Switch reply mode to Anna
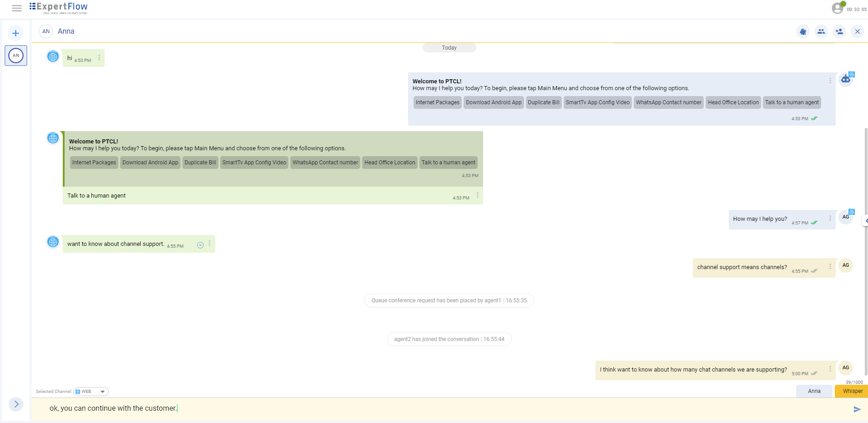Viewport: 868px width, 423px height. click(814, 391)
